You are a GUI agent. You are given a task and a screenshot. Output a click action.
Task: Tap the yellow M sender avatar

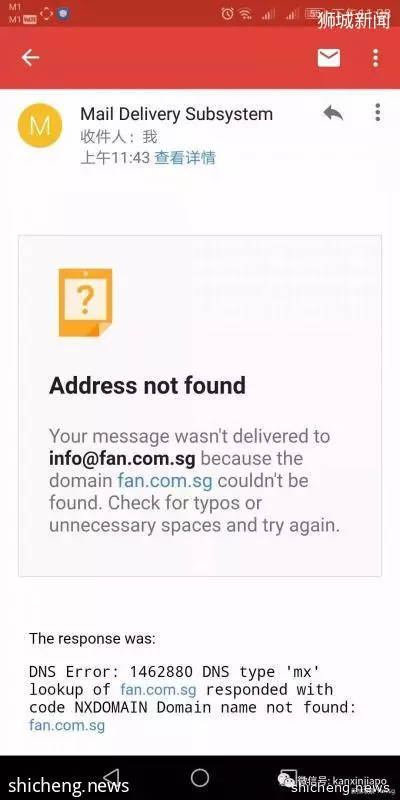click(40, 125)
